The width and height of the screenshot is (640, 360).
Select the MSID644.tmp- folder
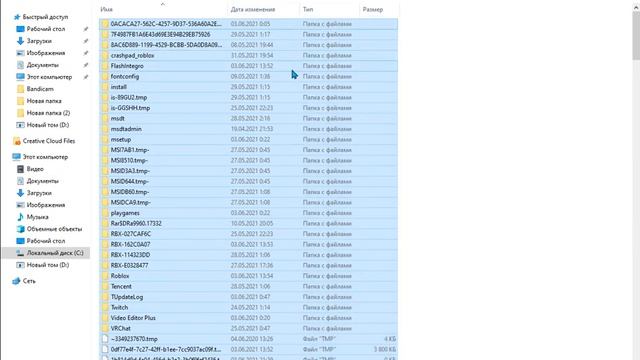point(129,182)
